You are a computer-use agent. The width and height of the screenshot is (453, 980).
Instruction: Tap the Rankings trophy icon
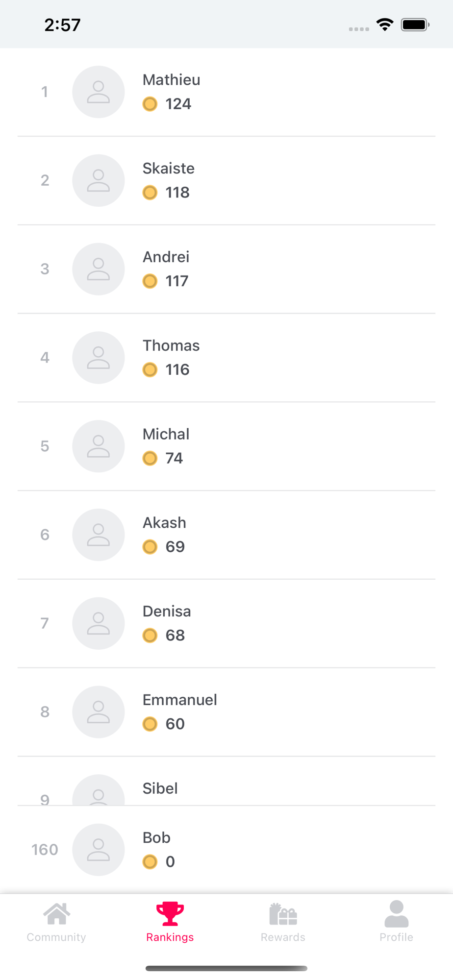coord(170,914)
